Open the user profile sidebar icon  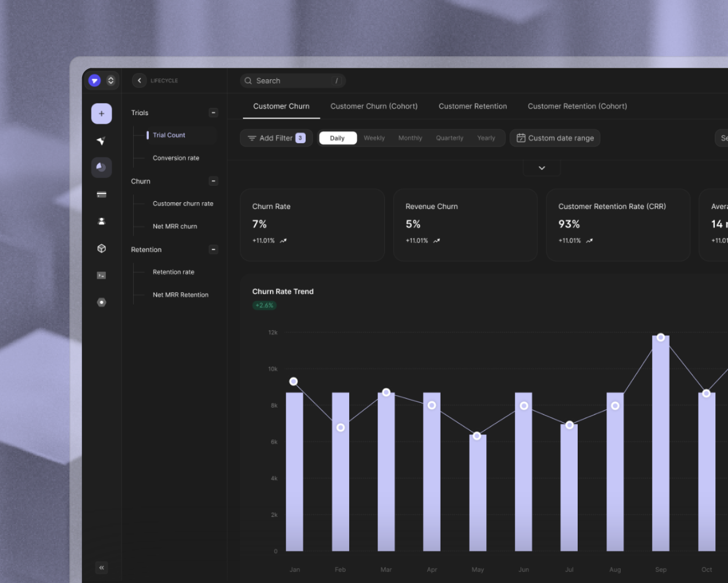pyautogui.click(x=101, y=221)
